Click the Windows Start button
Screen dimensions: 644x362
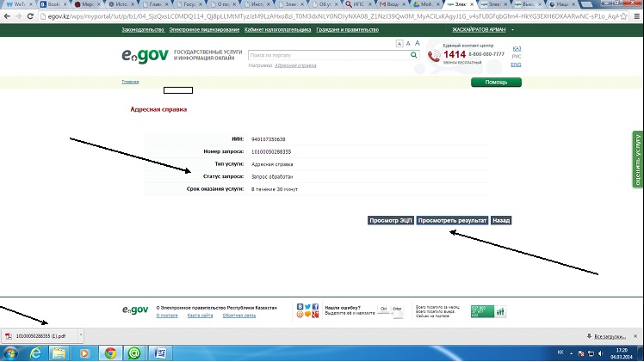[11, 353]
